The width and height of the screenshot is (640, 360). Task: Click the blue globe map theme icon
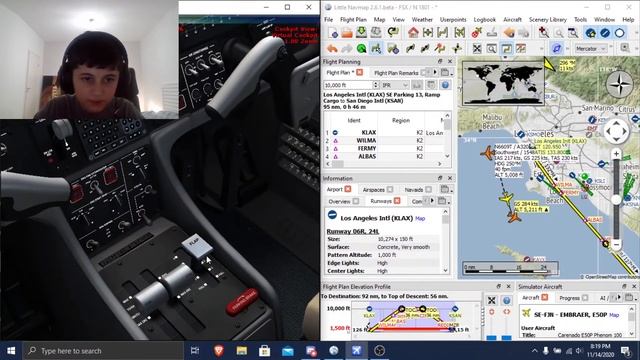[x=556, y=49]
